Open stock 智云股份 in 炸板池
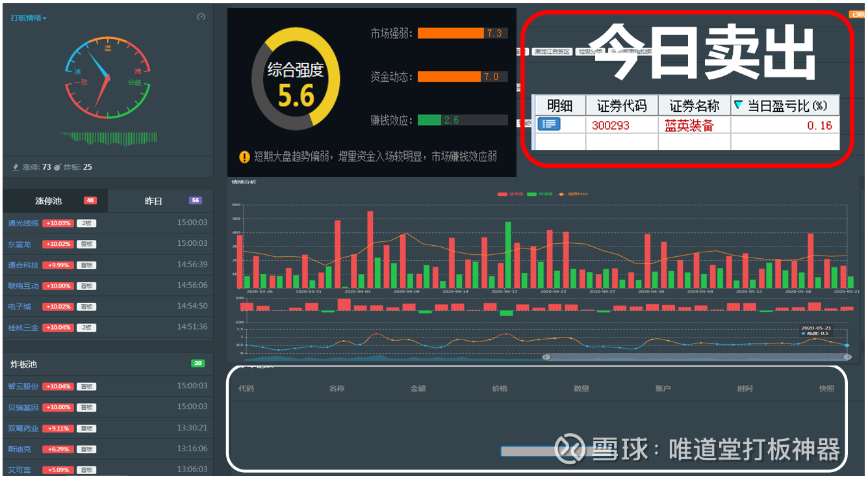This screenshot has height=478, width=868. tap(23, 386)
